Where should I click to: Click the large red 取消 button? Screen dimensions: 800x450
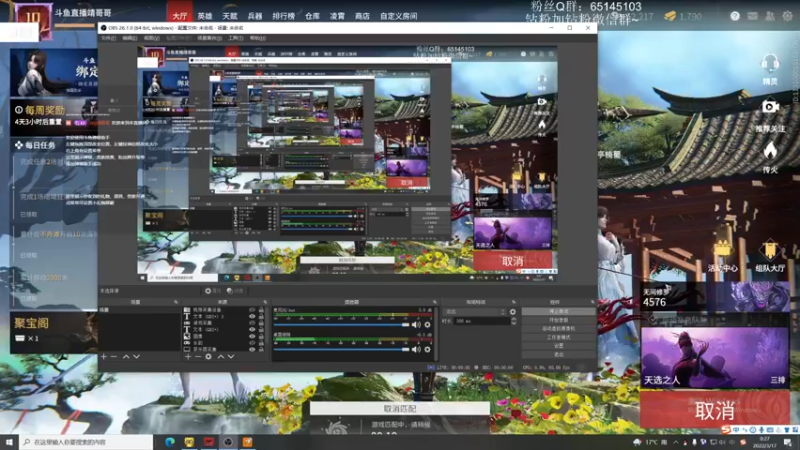[714, 410]
